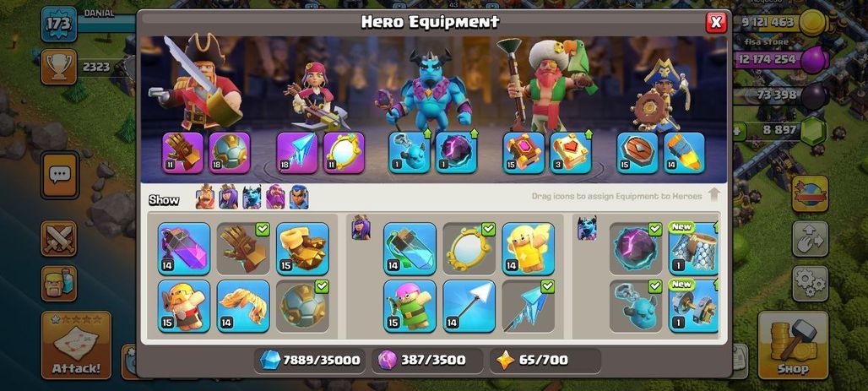Choose the Royal Champion's shield equipment
The height and width of the screenshot is (391, 868).
637,152
